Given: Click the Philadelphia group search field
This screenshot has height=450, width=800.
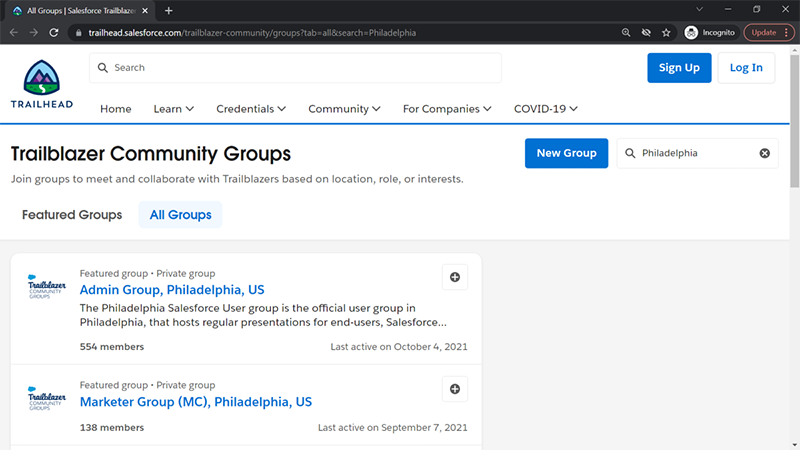Looking at the screenshot, I should point(697,153).
